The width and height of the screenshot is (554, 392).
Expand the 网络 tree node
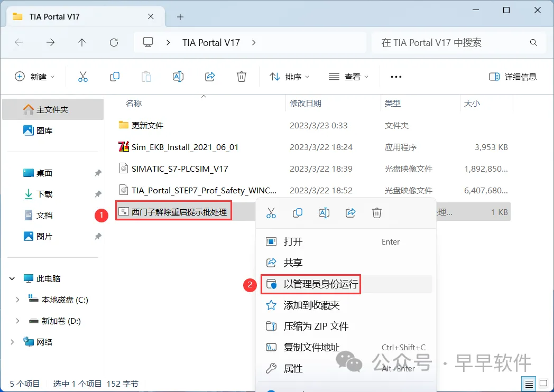(x=12, y=342)
